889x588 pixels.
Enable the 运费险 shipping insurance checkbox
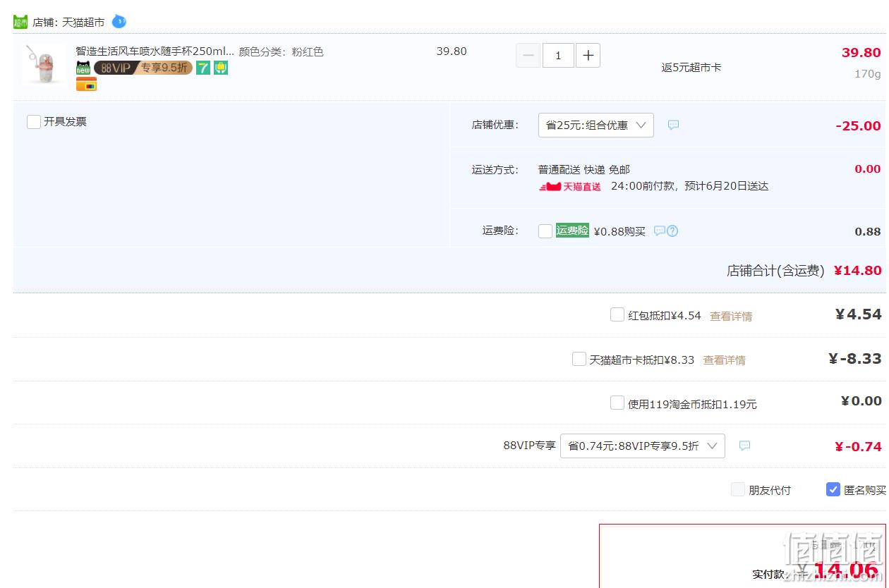coord(545,231)
